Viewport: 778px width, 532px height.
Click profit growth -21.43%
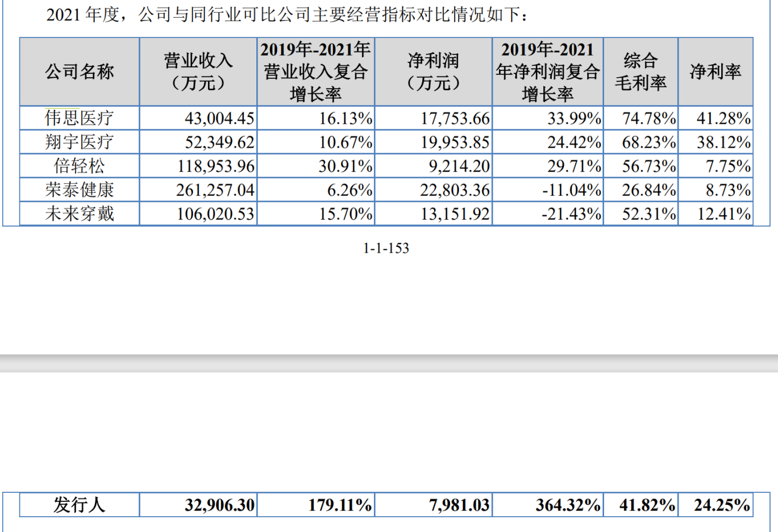(x=572, y=213)
